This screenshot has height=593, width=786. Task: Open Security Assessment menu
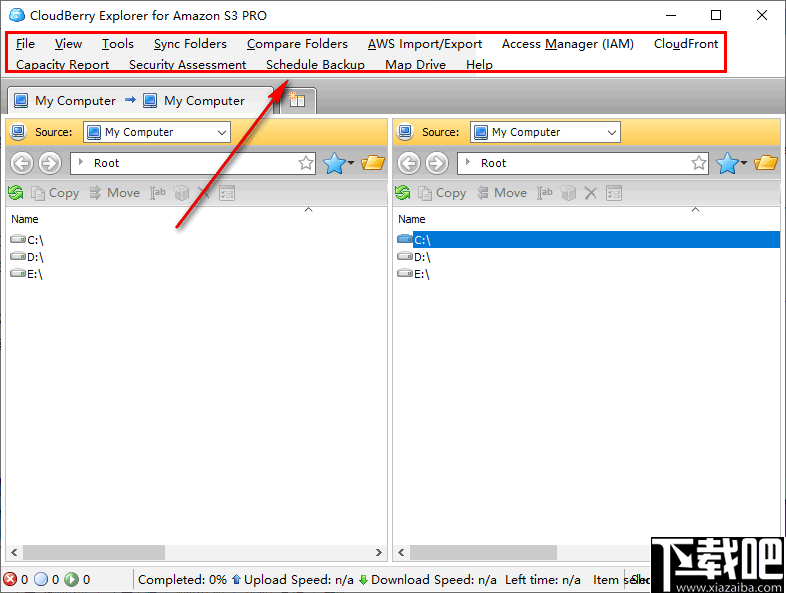187,65
